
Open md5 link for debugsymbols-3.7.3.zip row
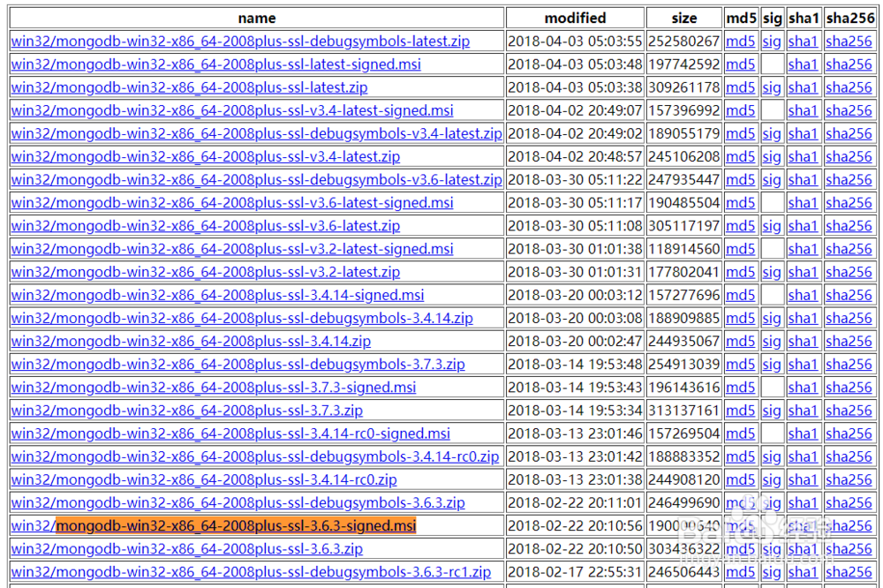(740, 365)
